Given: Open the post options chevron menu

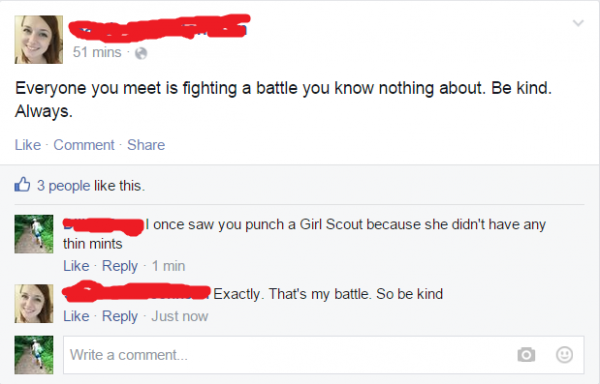Looking at the screenshot, I should (x=578, y=23).
